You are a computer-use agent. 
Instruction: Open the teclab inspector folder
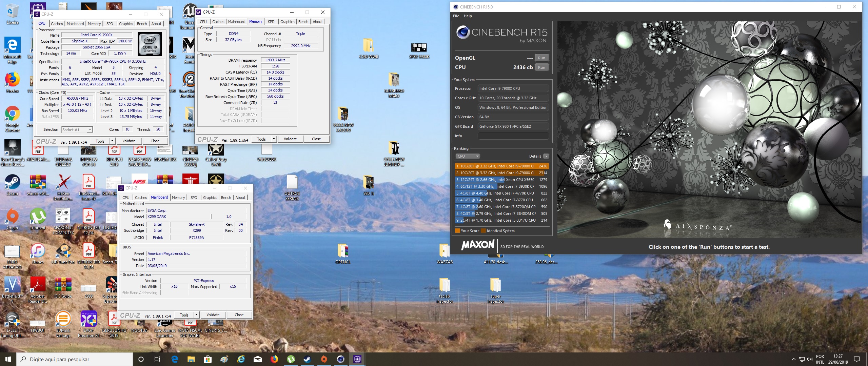tap(445, 290)
